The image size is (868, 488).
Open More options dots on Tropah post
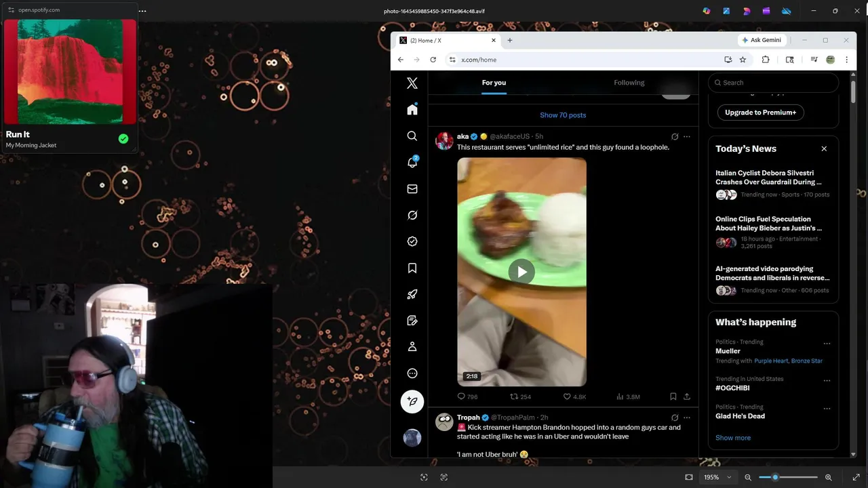[x=687, y=418]
